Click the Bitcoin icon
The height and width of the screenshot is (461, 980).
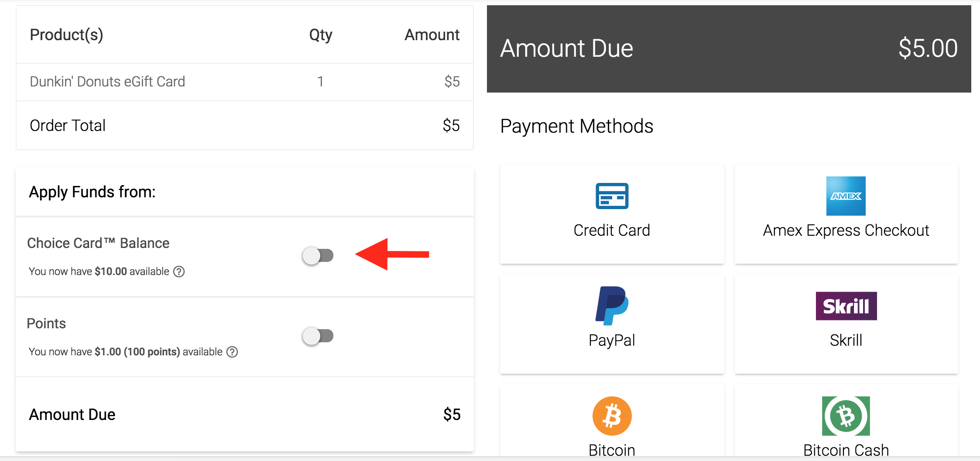[612, 416]
